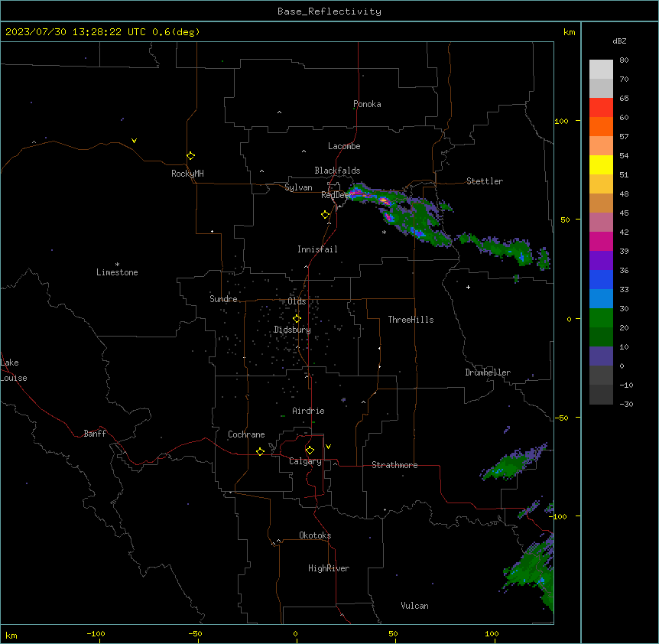Click the Cochrane label
This screenshot has width=659, height=644.
pos(246,434)
